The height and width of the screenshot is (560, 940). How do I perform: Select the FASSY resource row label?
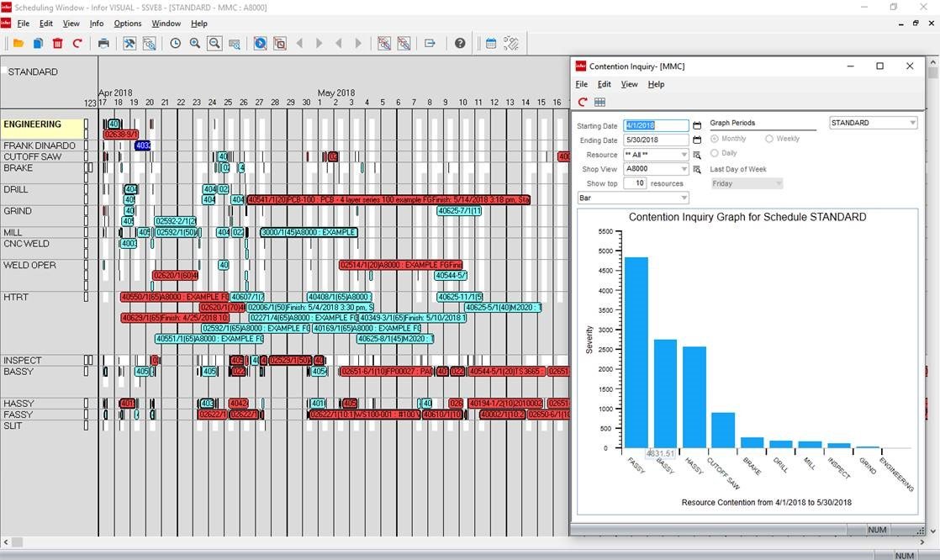coord(18,415)
